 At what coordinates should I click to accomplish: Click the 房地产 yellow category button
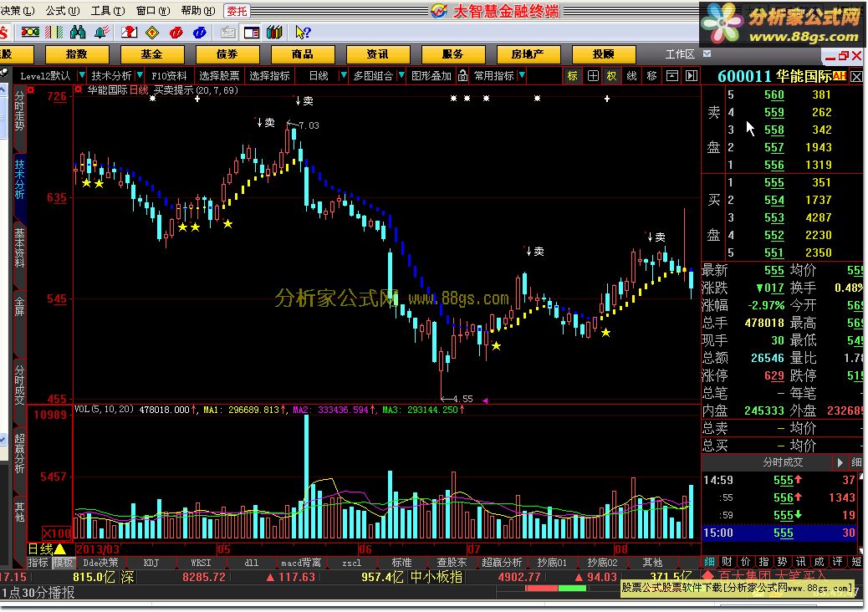(528, 54)
